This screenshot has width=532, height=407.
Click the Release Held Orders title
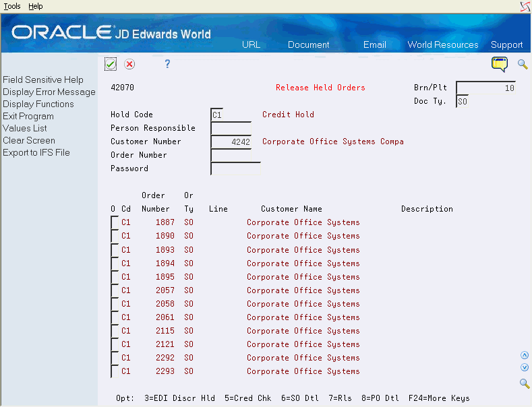pos(320,88)
